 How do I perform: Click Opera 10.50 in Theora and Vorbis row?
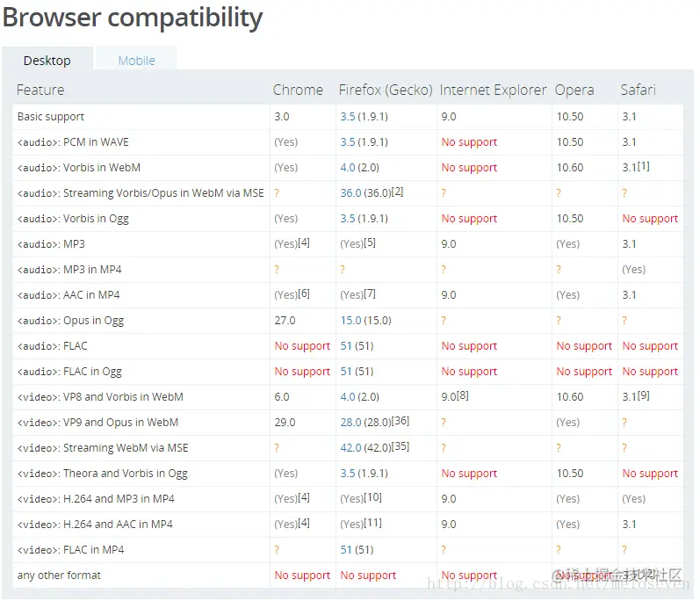[x=570, y=473]
